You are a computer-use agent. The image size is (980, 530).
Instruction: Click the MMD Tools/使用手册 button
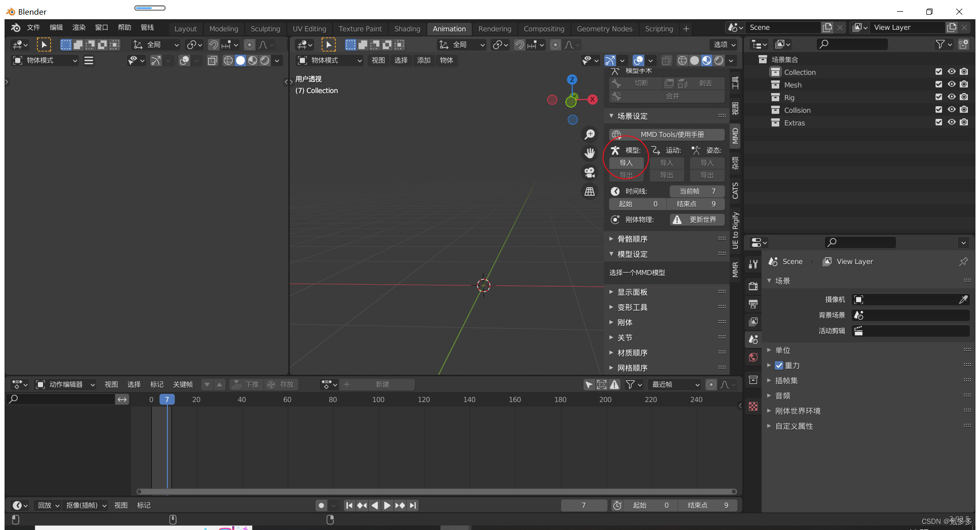pos(666,134)
